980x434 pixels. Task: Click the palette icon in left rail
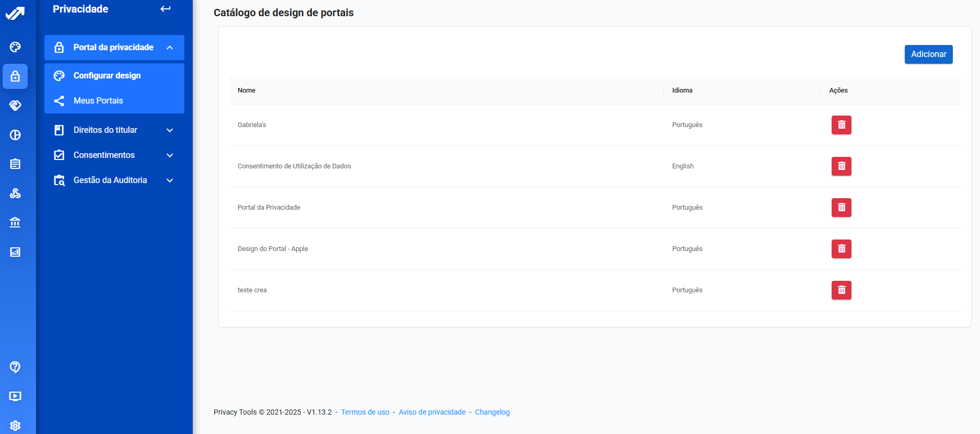click(x=15, y=47)
